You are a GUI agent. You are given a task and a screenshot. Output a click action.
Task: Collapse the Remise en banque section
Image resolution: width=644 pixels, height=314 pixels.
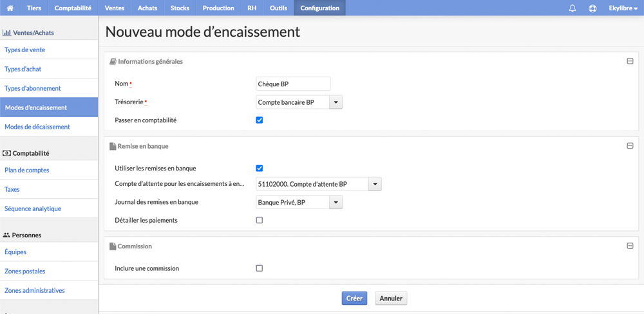630,145
